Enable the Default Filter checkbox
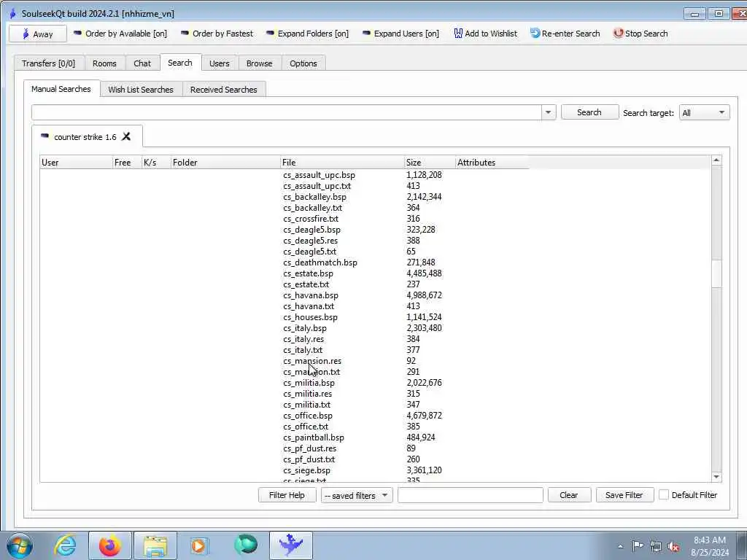 pos(664,495)
